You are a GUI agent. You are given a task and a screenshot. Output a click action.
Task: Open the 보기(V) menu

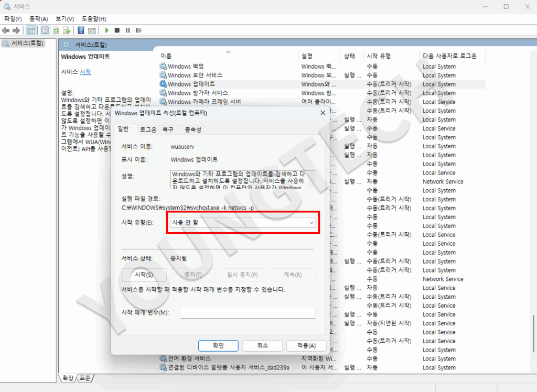click(65, 19)
